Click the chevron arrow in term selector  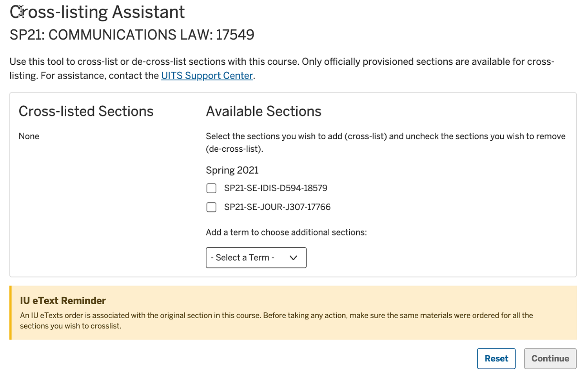[x=293, y=258]
